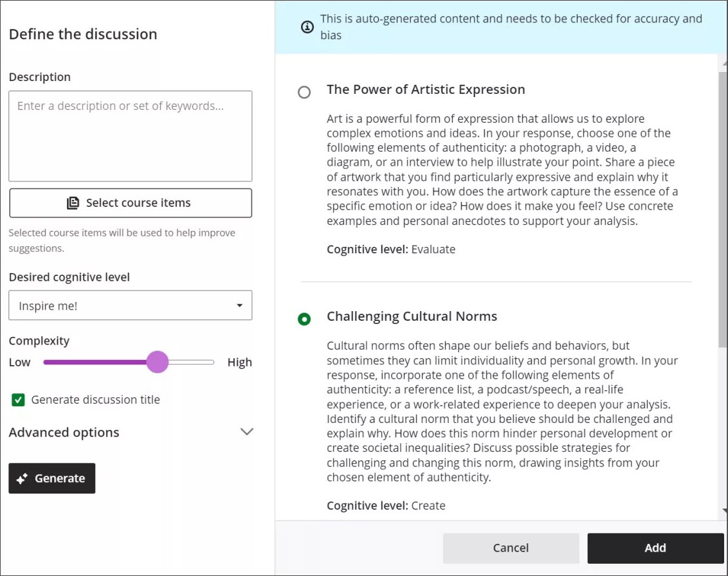Click the Cancel button
Image resolution: width=728 pixels, height=576 pixels.
[511, 548]
